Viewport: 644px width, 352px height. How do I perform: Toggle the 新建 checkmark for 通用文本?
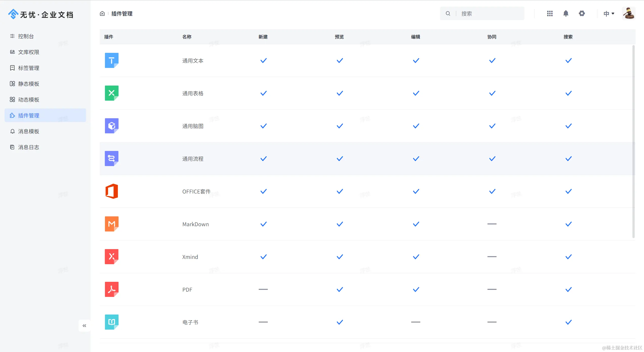point(263,61)
